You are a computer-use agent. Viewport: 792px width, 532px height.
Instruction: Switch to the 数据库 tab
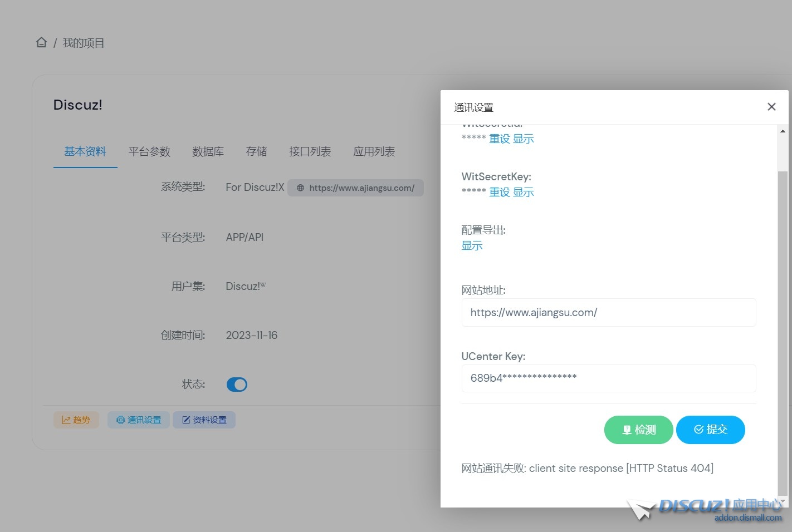click(x=208, y=151)
